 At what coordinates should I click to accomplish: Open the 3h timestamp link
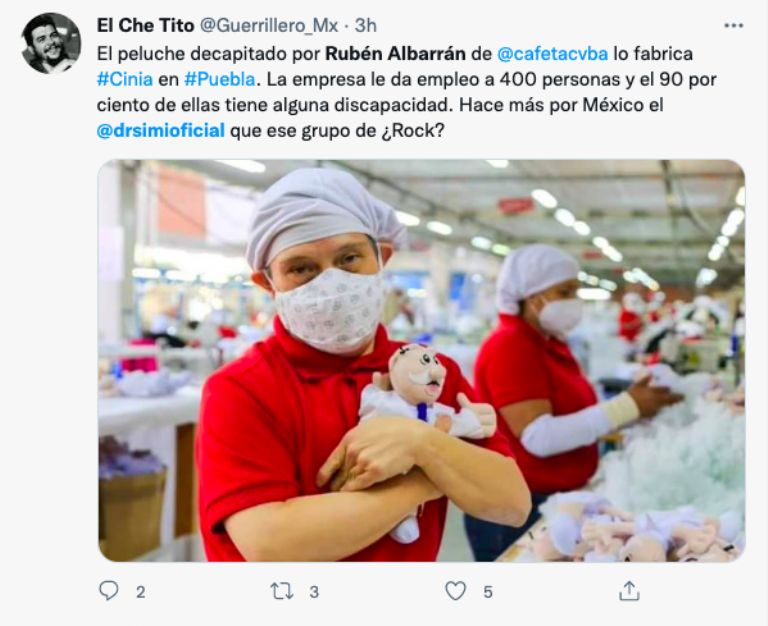pos(365,25)
